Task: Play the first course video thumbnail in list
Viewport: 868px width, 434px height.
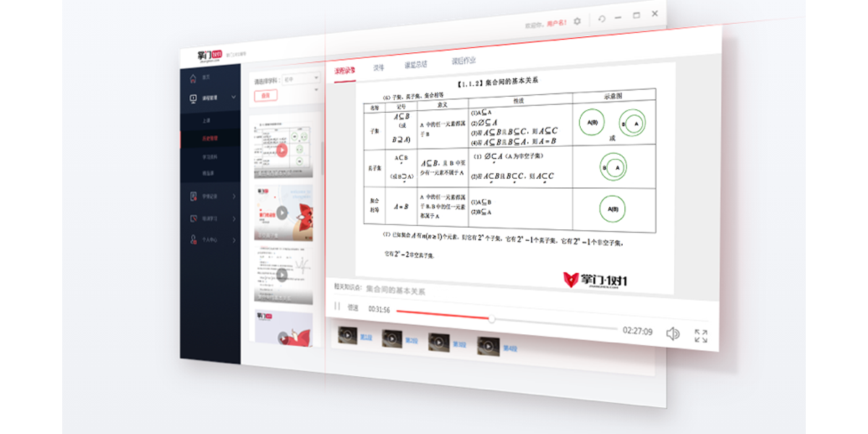Action: [282, 150]
